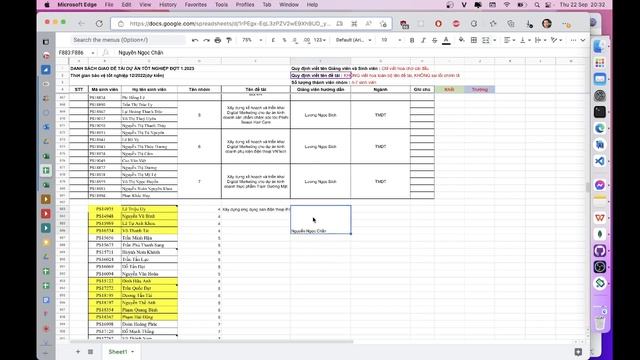Open the name box dropdown arrow

point(93,53)
